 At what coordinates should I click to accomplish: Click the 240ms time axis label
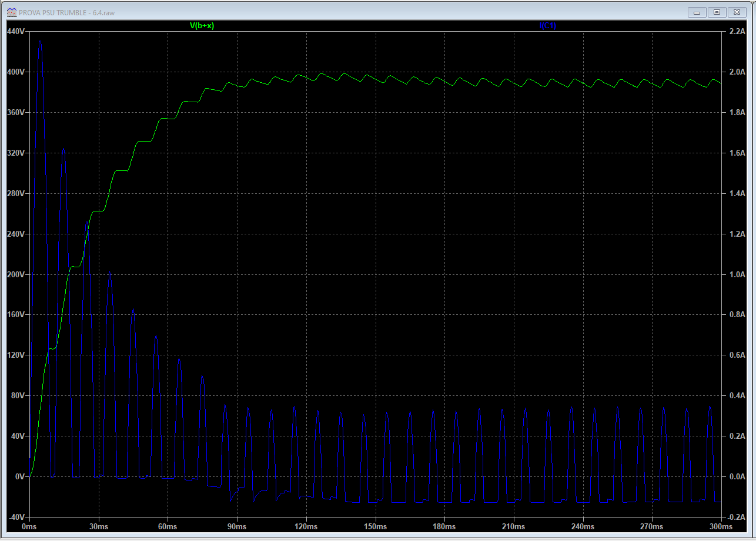[583, 526]
